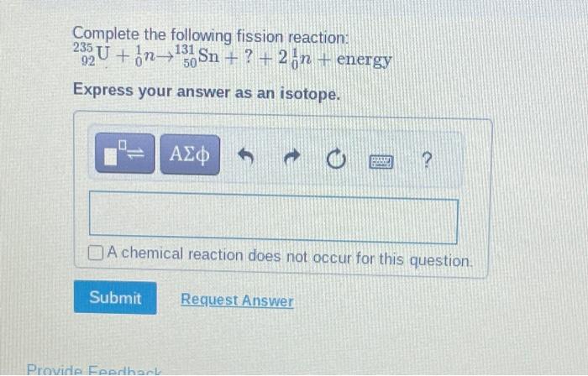The height and width of the screenshot is (376, 588).
Task: Check 'A chemical reaction does not occur' box
Action: click(95, 253)
